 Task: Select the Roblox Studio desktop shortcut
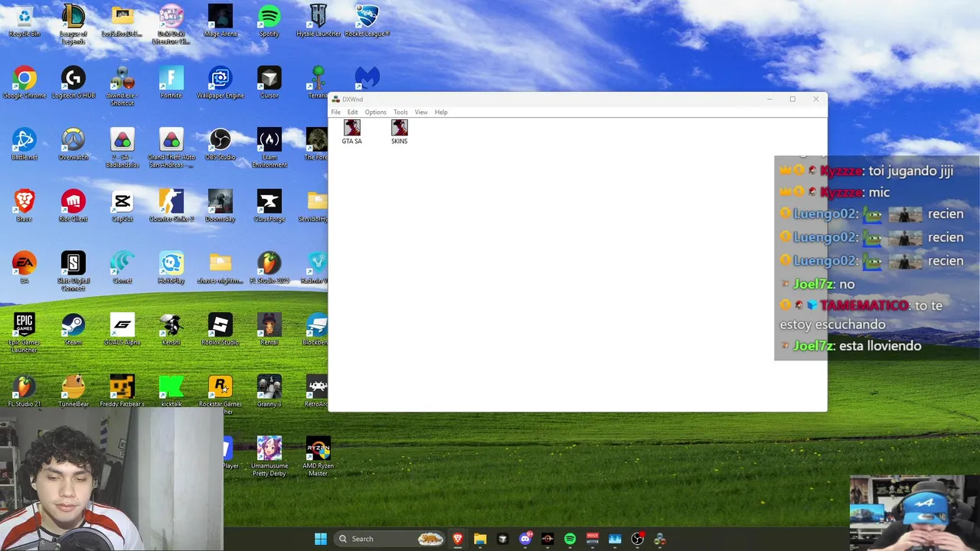(220, 329)
